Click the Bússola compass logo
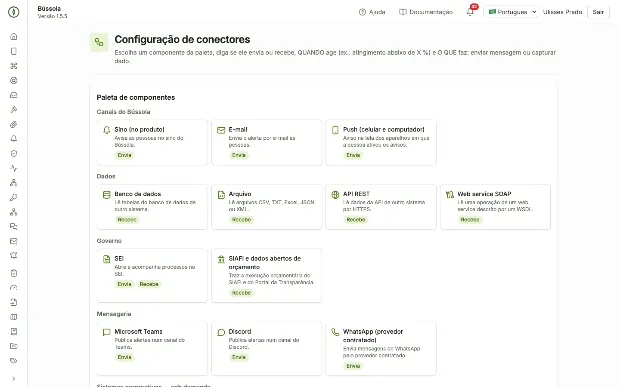The width and height of the screenshot is (620, 387). tap(13, 12)
